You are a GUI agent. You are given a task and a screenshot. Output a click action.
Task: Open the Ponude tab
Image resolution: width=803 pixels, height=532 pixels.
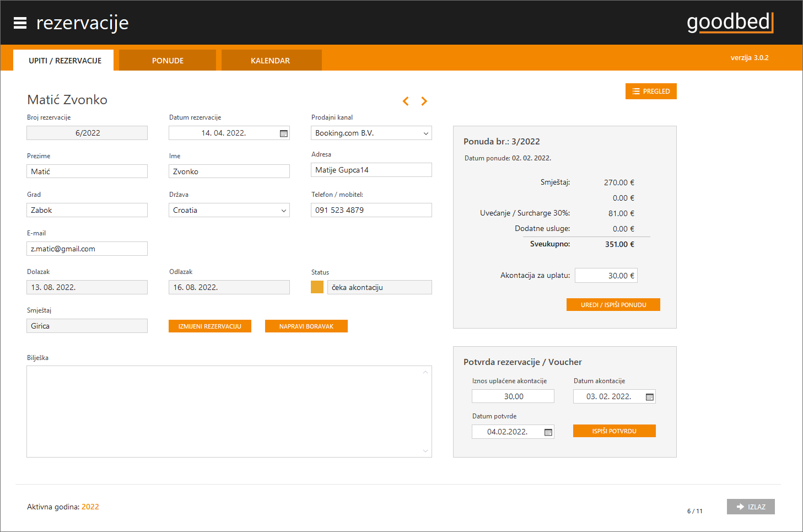click(168, 60)
